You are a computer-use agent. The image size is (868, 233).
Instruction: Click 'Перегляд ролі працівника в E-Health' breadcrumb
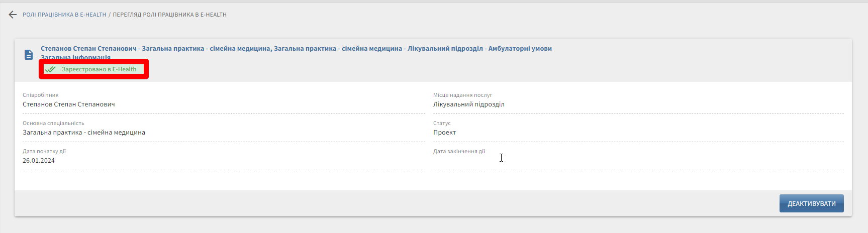169,15
